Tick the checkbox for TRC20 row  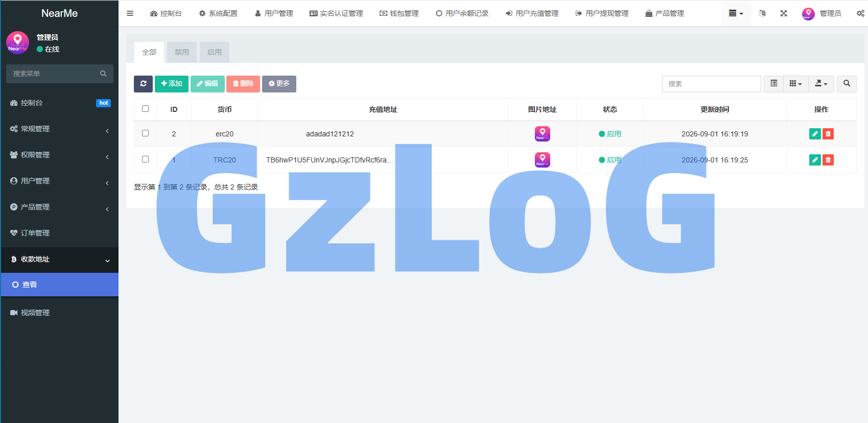click(x=145, y=159)
